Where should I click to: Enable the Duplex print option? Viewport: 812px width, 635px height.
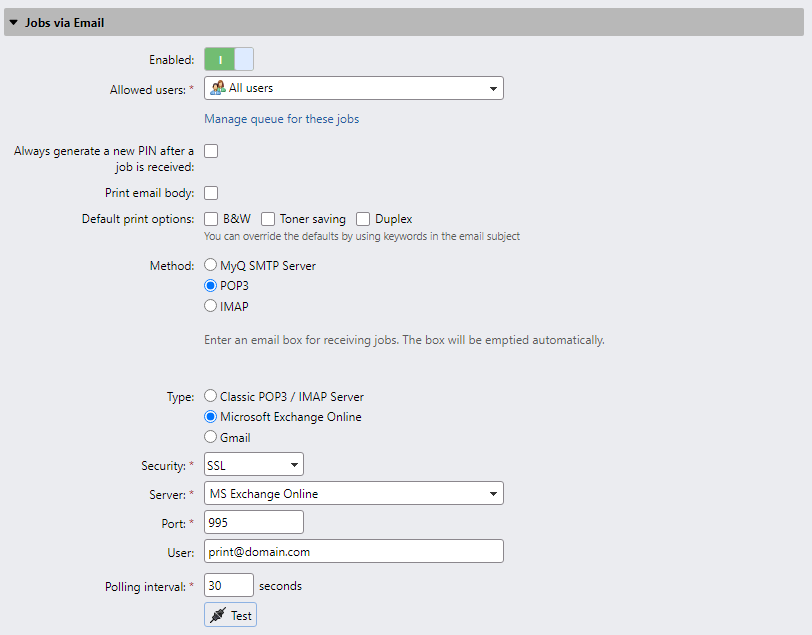[362, 218]
